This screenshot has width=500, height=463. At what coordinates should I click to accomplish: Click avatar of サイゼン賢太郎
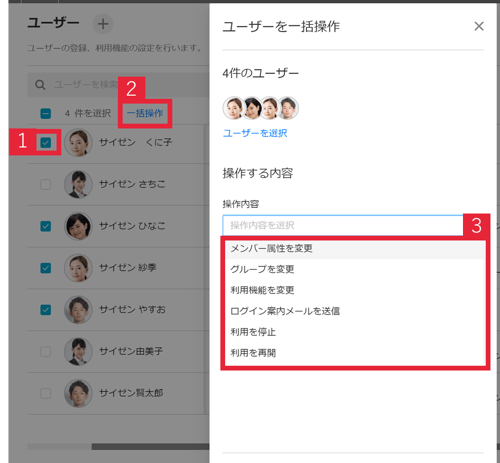78,393
